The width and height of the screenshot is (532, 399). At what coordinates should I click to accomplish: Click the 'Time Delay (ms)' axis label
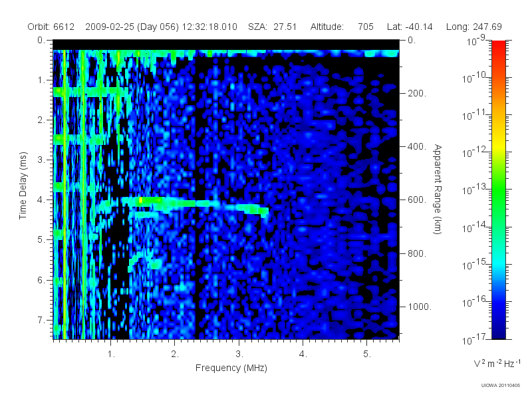(23, 186)
